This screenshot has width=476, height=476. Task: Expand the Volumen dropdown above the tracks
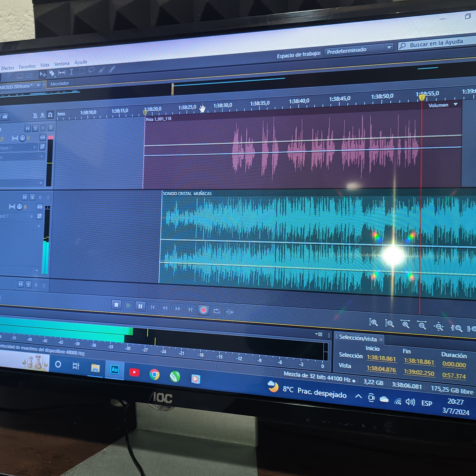(x=456, y=104)
